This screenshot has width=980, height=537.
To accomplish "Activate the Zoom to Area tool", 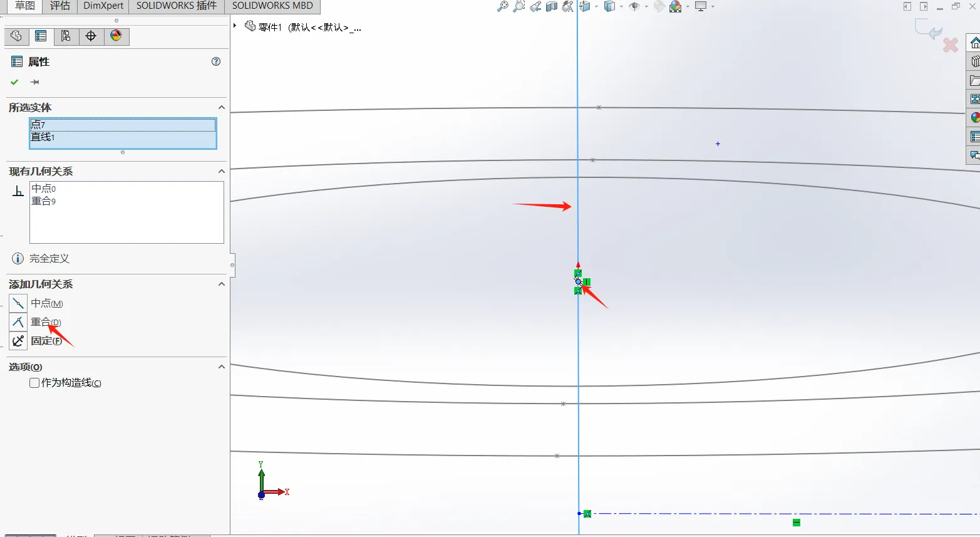I will [518, 6].
